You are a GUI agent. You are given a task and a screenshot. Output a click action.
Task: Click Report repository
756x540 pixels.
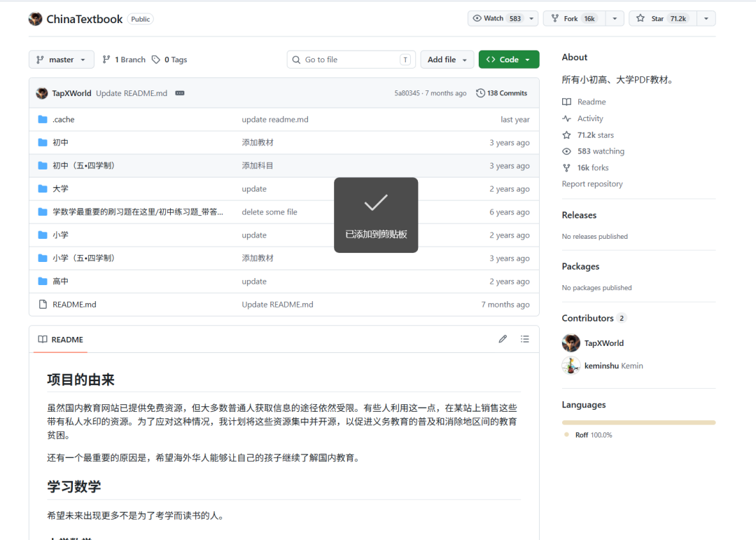click(x=592, y=184)
